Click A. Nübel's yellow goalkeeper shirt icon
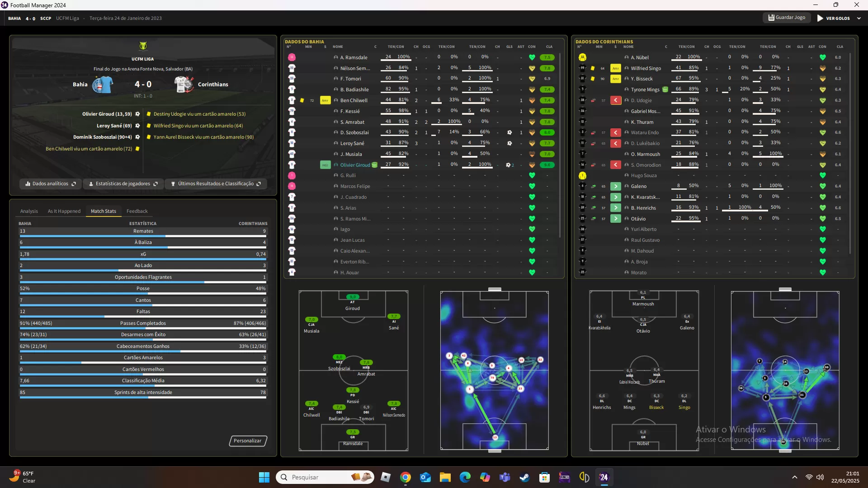The height and width of the screenshot is (488, 868). pyautogui.click(x=582, y=57)
